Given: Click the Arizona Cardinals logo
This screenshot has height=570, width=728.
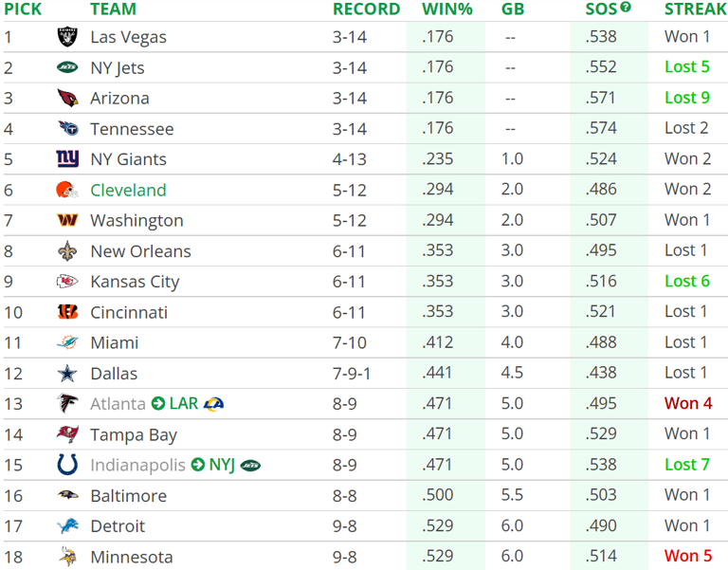Looking at the screenshot, I should [x=67, y=98].
